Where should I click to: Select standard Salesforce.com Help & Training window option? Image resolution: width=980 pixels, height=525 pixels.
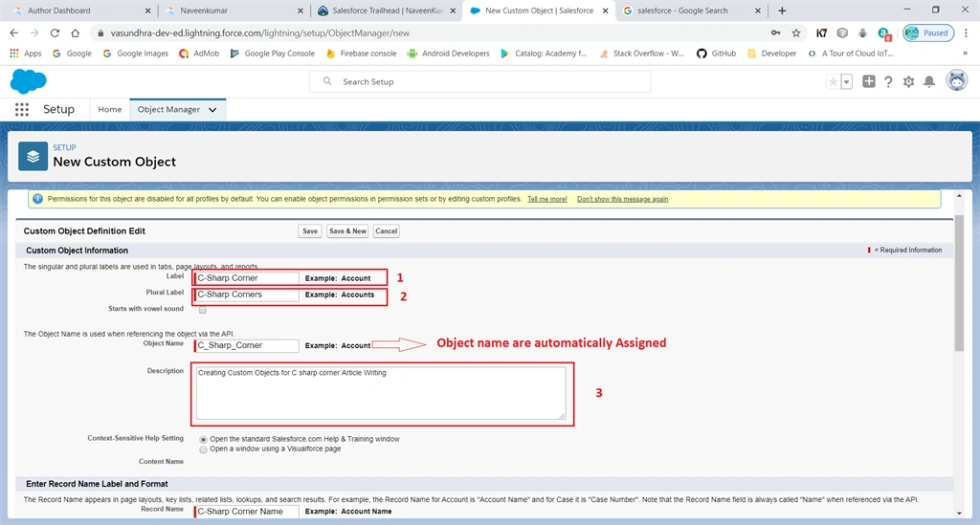pyautogui.click(x=203, y=440)
